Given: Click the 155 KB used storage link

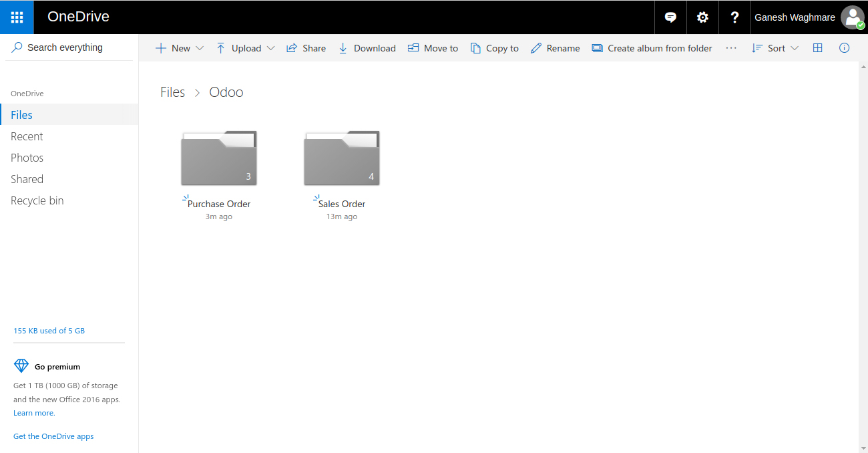Looking at the screenshot, I should (x=49, y=331).
